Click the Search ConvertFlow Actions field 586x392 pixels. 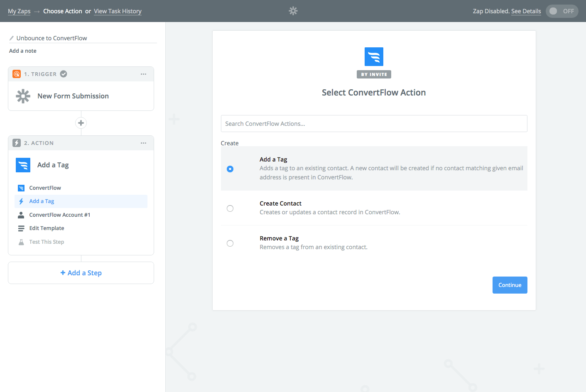tap(374, 124)
